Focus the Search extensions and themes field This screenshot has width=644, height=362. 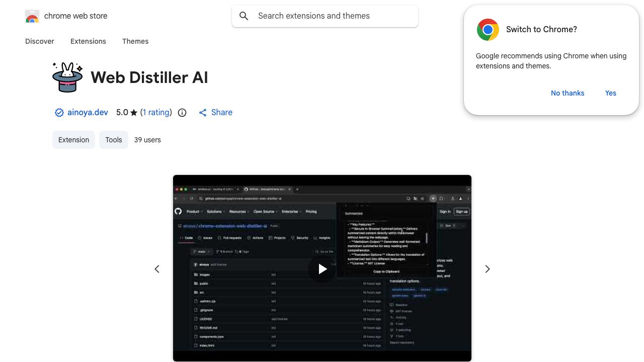coord(325,16)
